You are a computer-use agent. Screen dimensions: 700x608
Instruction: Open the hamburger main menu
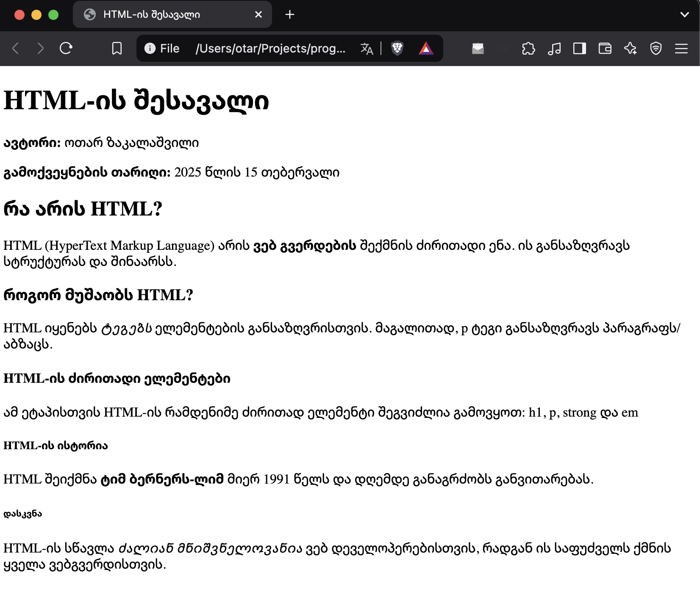pos(681,48)
